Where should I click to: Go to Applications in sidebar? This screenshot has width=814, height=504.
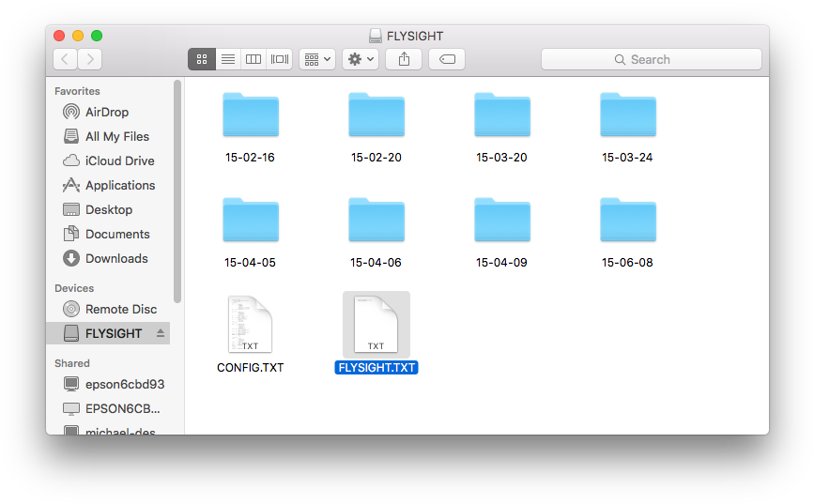[119, 185]
